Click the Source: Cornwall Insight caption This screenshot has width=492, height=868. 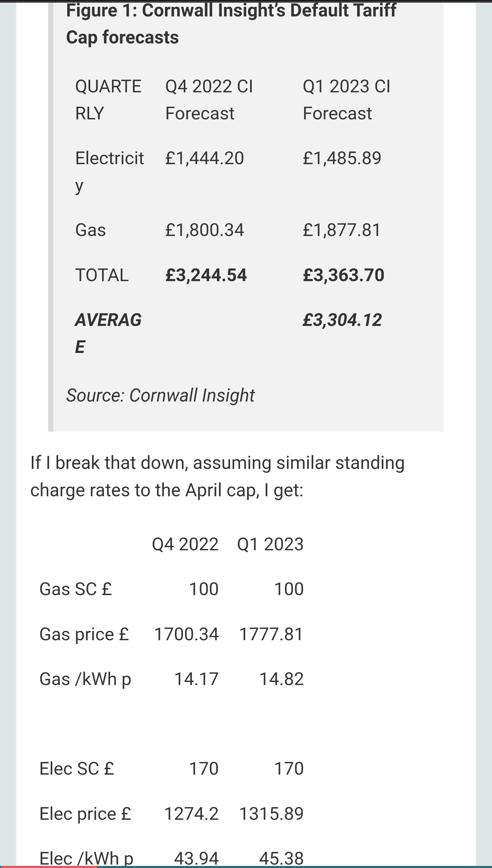tap(160, 395)
